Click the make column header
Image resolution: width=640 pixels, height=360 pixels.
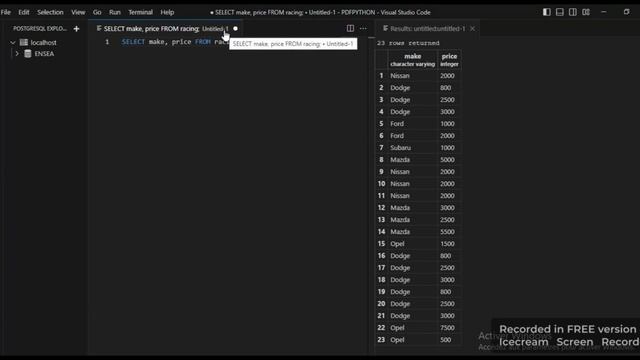point(413,60)
